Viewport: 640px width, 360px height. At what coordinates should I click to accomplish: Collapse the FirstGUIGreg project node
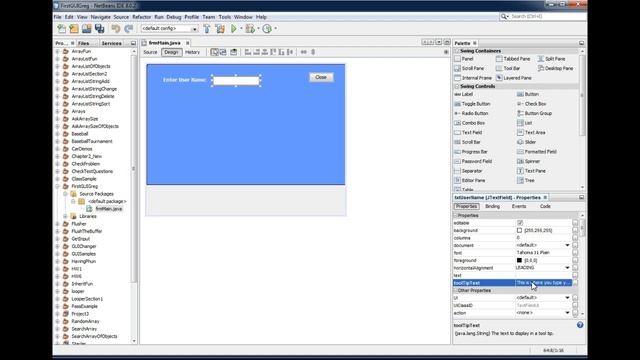point(58,186)
